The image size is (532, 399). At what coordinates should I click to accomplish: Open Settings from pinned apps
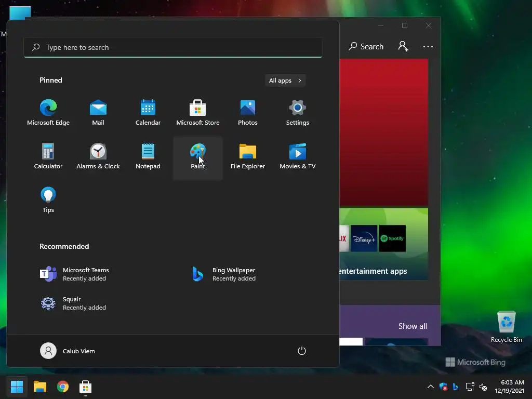[x=298, y=113]
